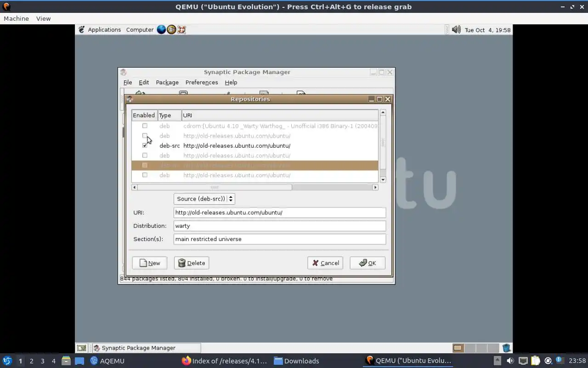Click the host clock showing 23:58
588x368 pixels.
coord(577,361)
